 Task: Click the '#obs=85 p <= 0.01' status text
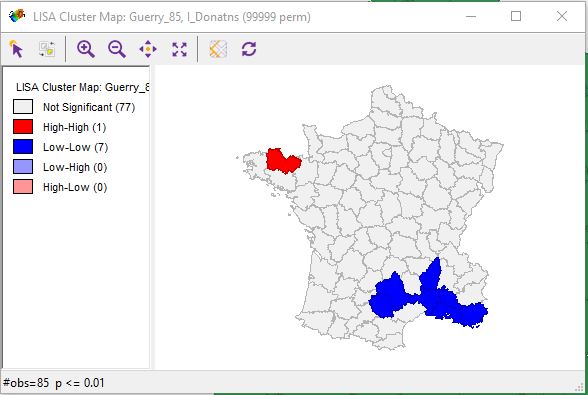[54, 383]
